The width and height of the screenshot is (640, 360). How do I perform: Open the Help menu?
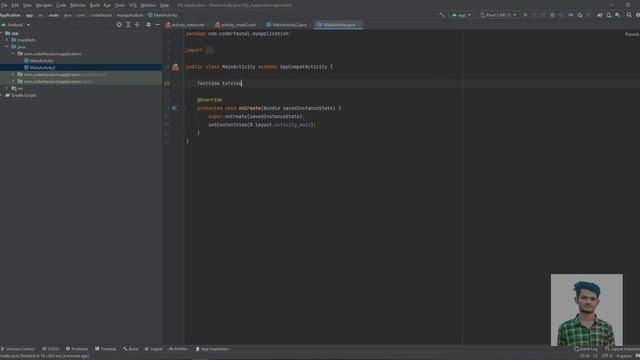click(x=164, y=5)
